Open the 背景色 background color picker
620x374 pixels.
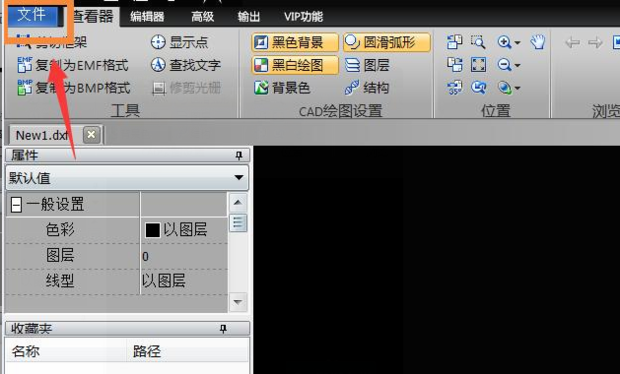tap(282, 87)
